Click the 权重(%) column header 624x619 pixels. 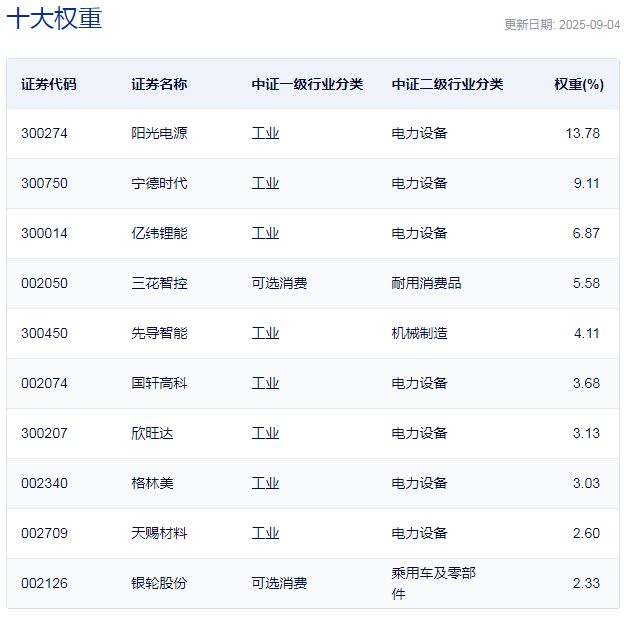(x=579, y=84)
